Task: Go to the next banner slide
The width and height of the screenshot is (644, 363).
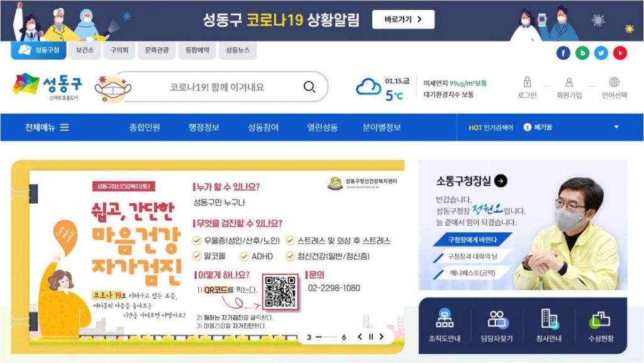Action: (382, 337)
